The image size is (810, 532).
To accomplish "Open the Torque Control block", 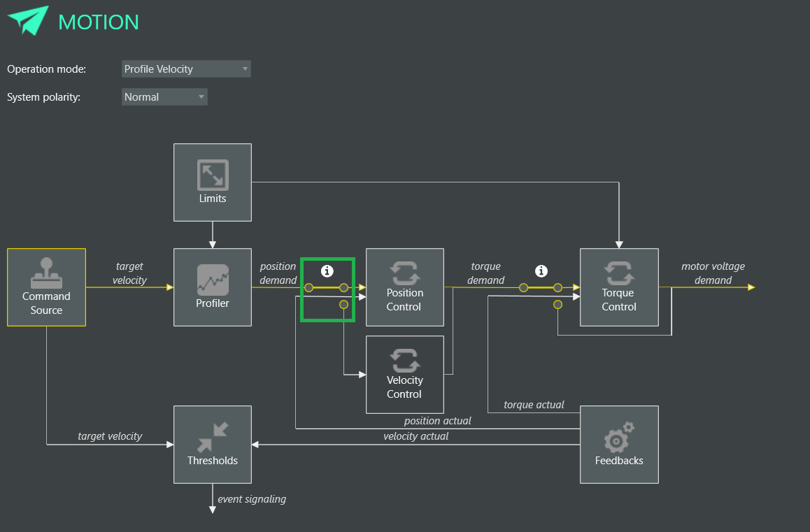I will [619, 287].
